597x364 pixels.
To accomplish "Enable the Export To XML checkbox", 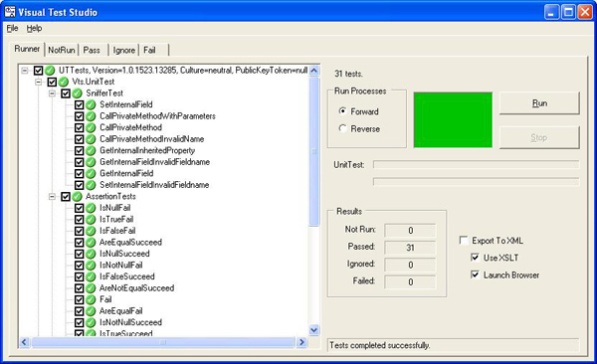I will tap(464, 241).
